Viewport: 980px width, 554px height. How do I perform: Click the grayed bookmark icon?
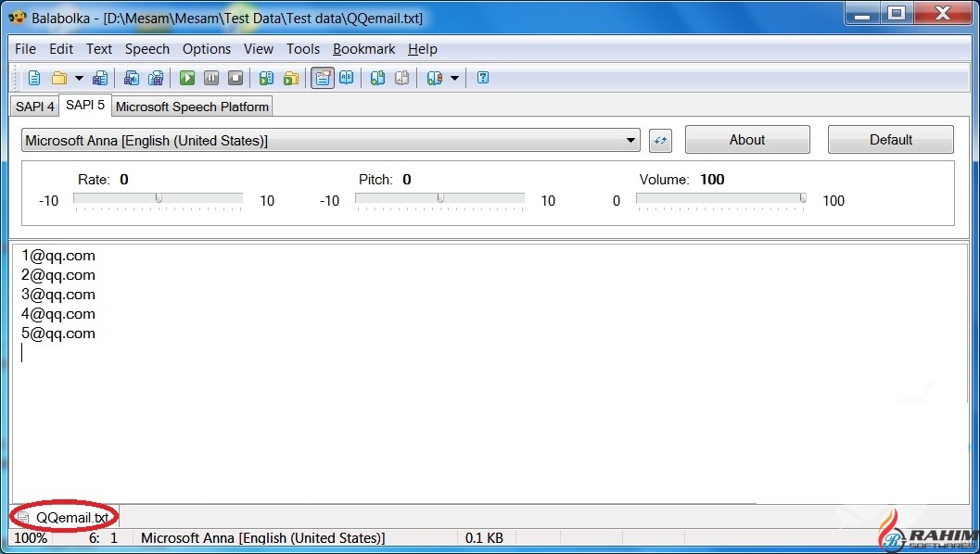pyautogui.click(x=401, y=78)
